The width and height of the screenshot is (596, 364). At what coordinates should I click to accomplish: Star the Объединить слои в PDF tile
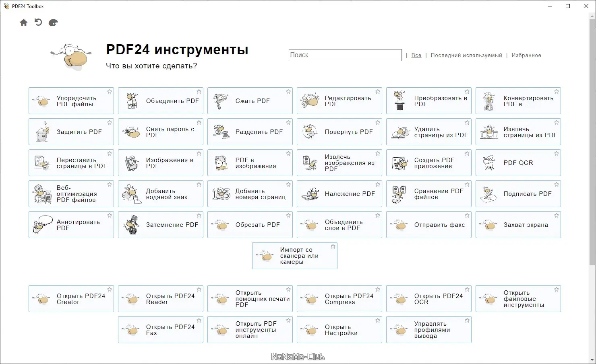tap(378, 216)
